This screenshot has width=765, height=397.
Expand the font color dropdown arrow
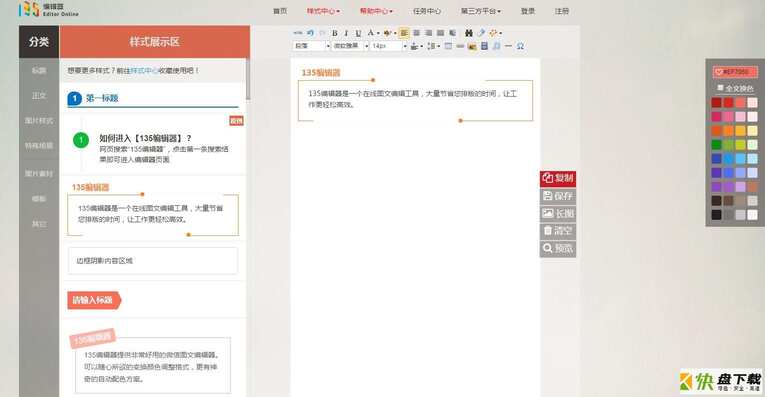pyautogui.click(x=378, y=33)
